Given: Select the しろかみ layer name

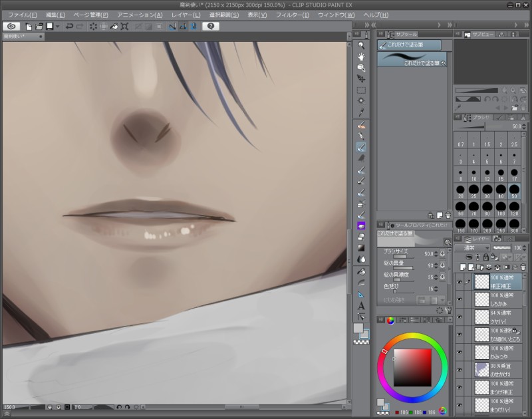Looking at the screenshot, I should click(498, 304).
